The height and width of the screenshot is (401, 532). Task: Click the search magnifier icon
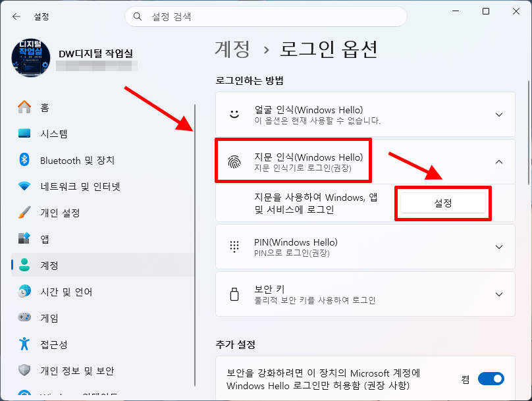[x=138, y=16]
